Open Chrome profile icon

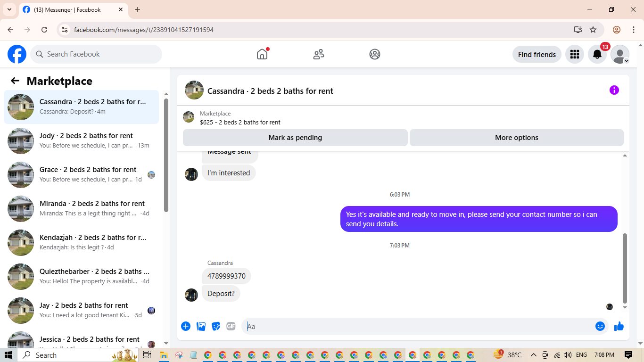(x=617, y=30)
